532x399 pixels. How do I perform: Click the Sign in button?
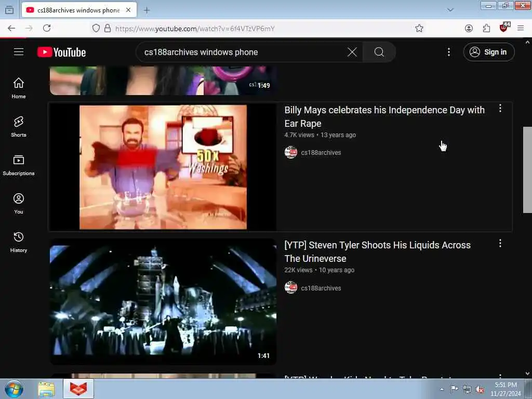click(x=488, y=52)
